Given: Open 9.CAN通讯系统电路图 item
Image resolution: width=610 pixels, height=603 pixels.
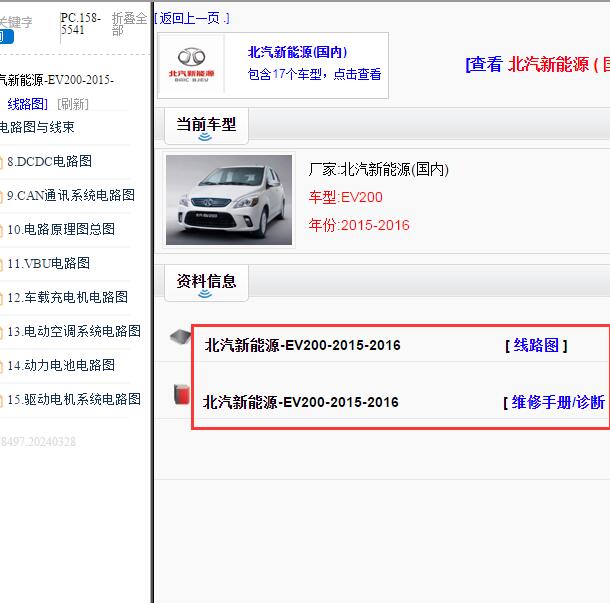Looking at the screenshot, I should click(71, 195).
